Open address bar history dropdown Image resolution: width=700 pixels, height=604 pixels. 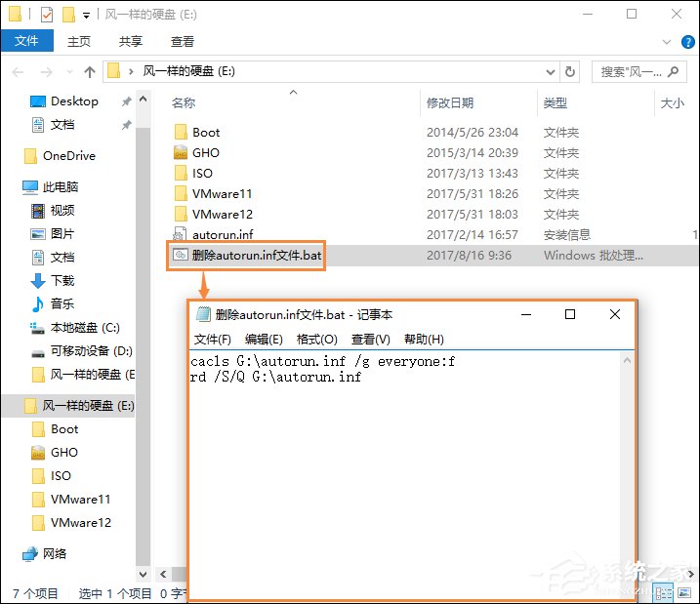coord(551,72)
